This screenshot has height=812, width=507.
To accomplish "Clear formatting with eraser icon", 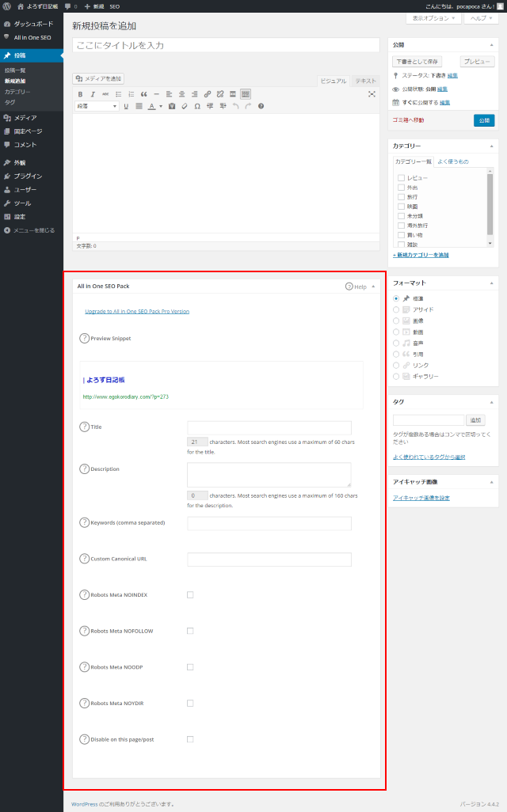I will coord(185,106).
